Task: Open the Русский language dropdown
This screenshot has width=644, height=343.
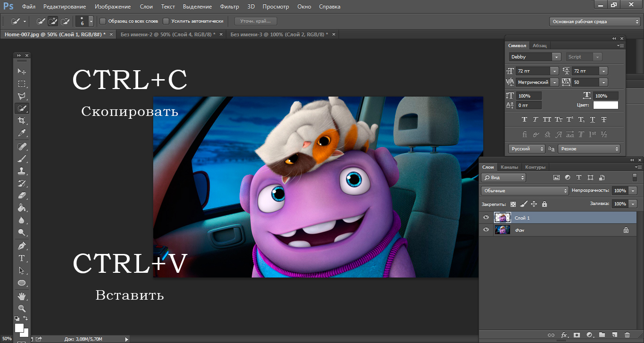Action: [527, 149]
